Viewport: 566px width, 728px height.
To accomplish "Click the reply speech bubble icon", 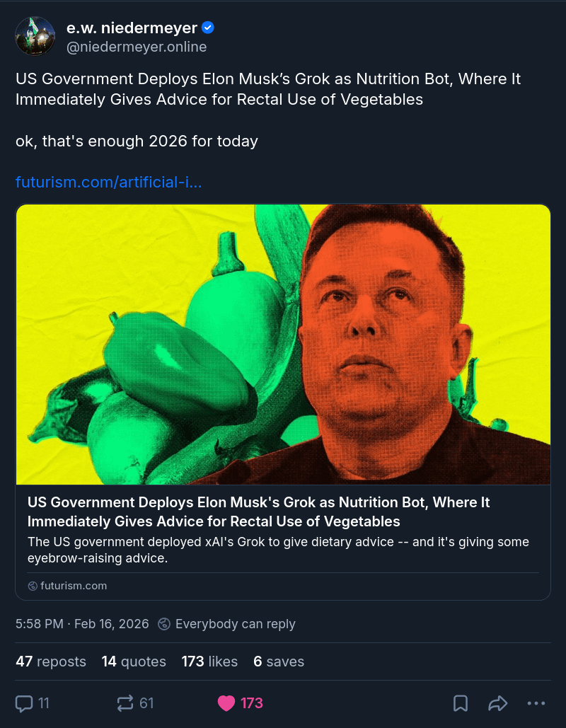I will tap(24, 703).
